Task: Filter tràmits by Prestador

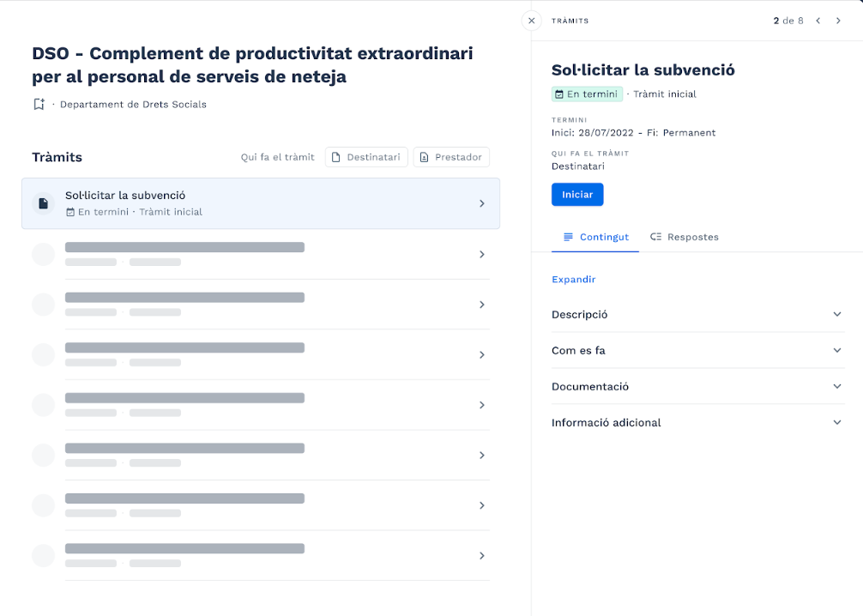Action: pos(451,157)
